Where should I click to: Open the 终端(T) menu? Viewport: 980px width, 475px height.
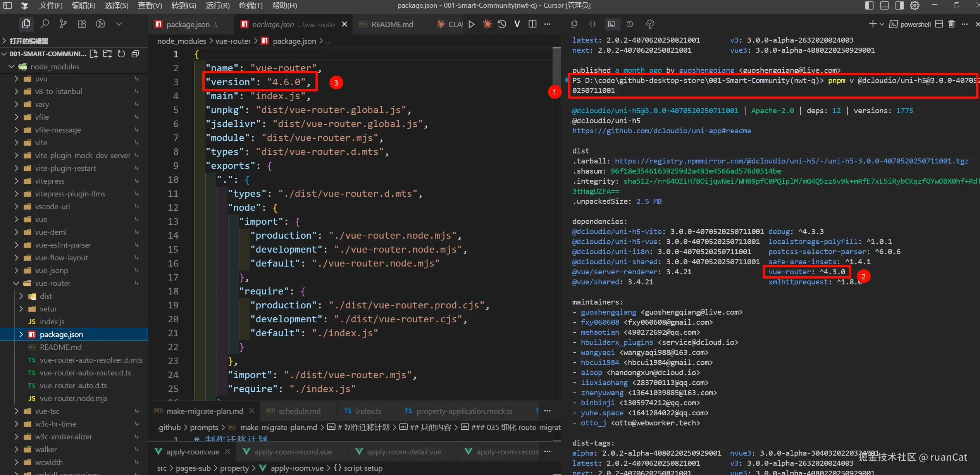coord(250,5)
